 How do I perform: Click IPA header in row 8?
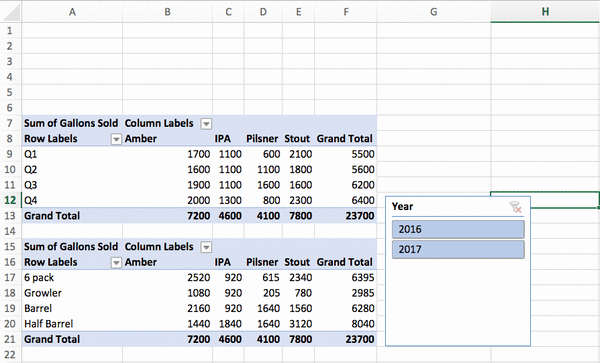click(x=223, y=138)
